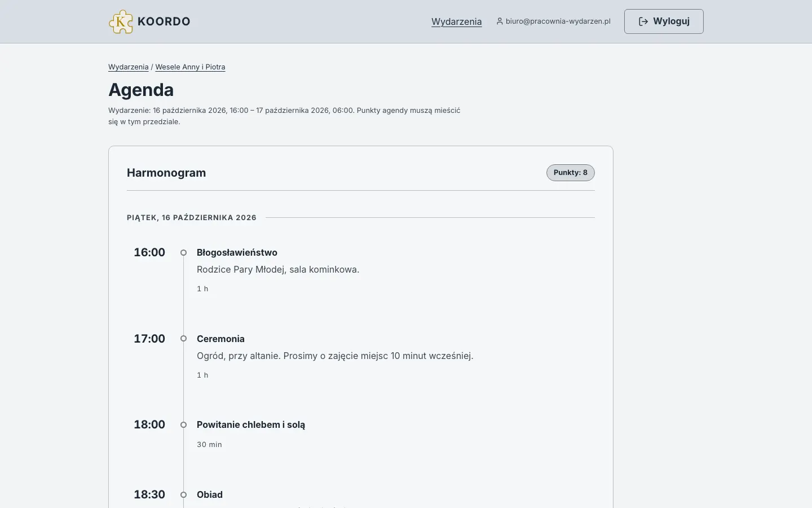Viewport: 812px width, 508px height.
Task: Click the KOORDO brand name
Action: tap(164, 21)
